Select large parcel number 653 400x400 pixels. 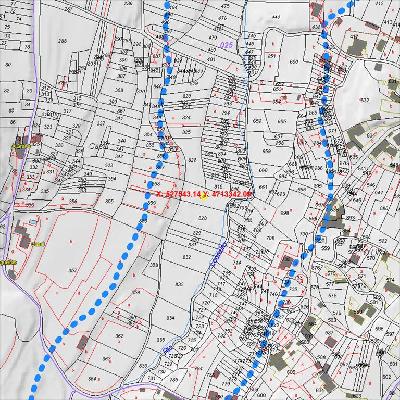coord(365,100)
